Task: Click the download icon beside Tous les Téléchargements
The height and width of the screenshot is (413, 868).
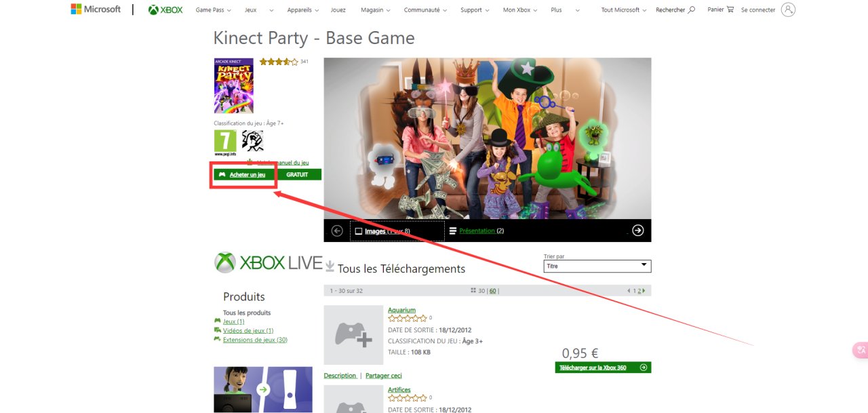Action: (x=330, y=266)
